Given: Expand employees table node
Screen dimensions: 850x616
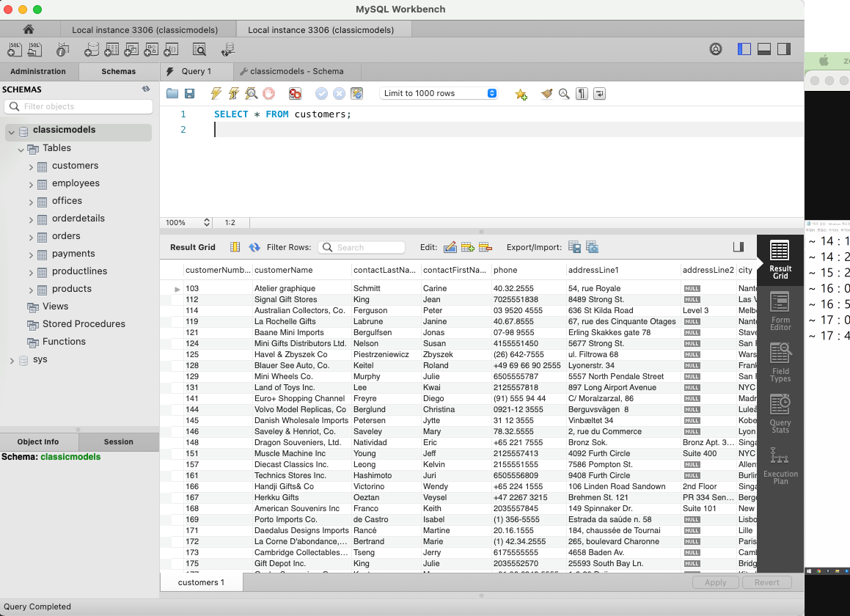Looking at the screenshot, I should click(31, 185).
